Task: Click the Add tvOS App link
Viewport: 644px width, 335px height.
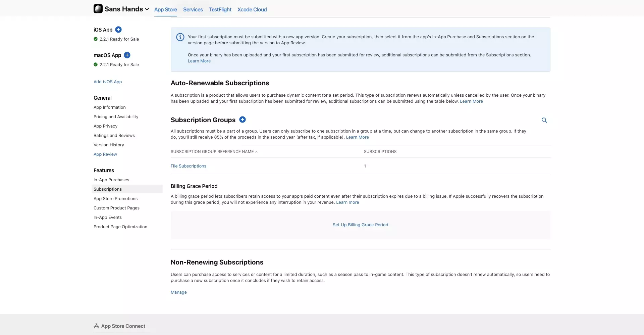Action: click(108, 82)
